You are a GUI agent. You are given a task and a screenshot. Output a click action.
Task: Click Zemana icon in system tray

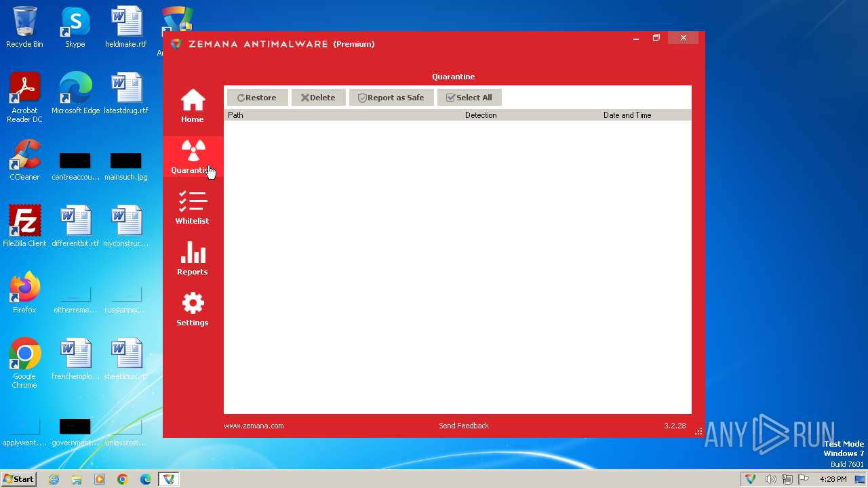click(750, 479)
